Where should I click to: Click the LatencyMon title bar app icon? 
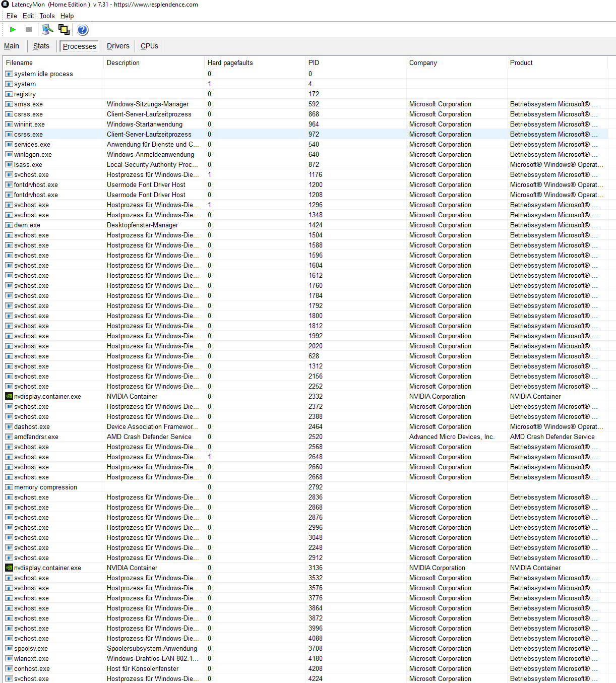[x=5, y=4]
